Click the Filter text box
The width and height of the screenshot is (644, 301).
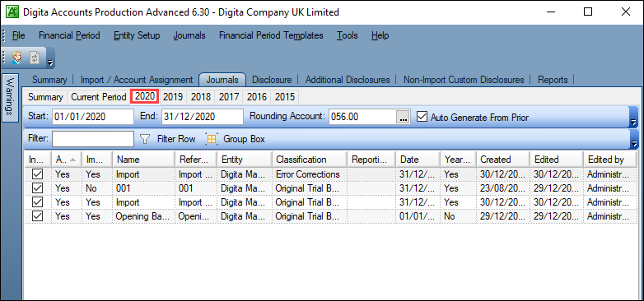[x=93, y=139]
